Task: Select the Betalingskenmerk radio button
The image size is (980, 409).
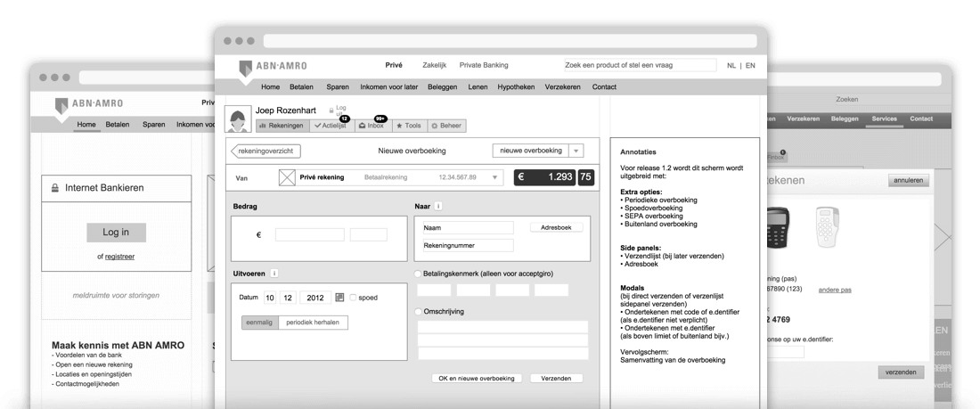Action: coord(418,274)
